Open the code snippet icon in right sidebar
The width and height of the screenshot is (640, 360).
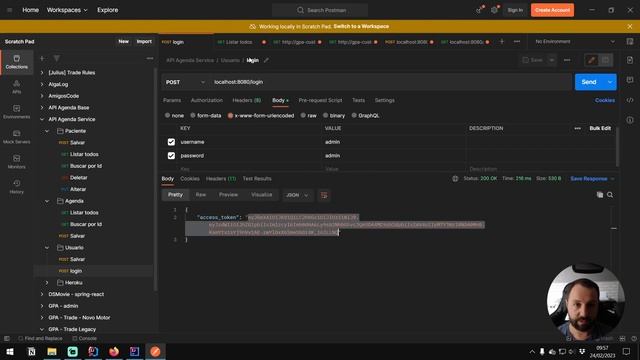click(630, 100)
